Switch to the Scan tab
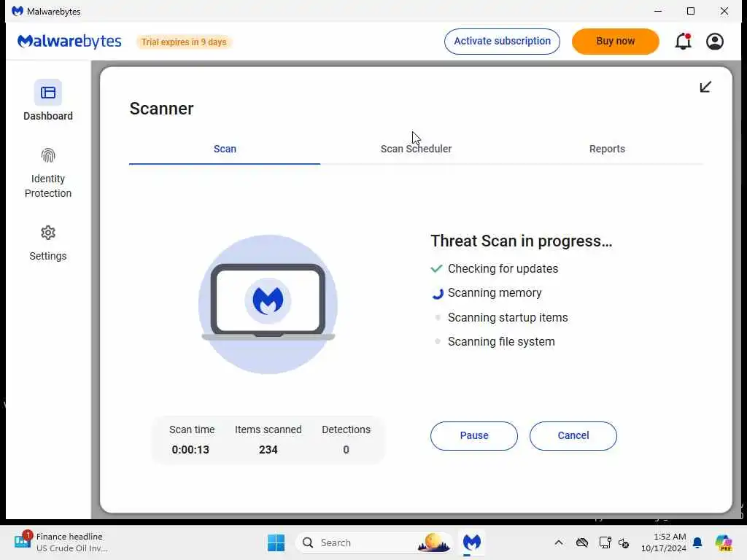The image size is (747, 560). (x=225, y=149)
